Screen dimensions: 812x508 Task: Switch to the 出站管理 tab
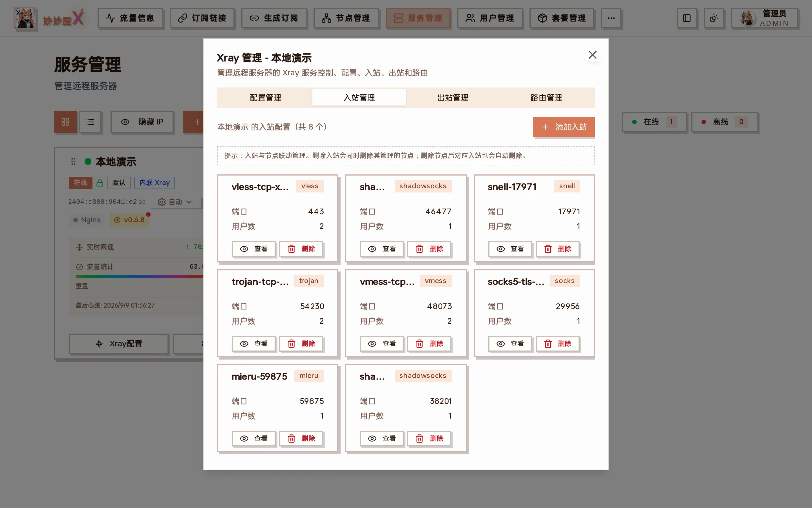pyautogui.click(x=453, y=98)
